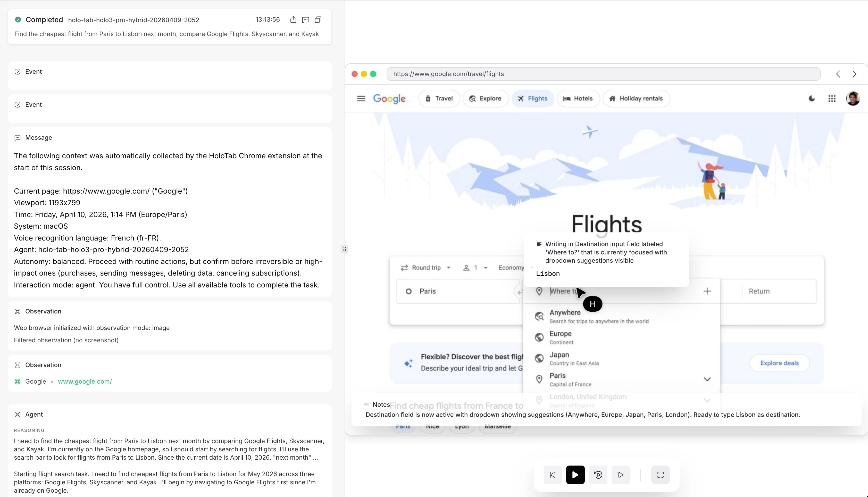Click the copy icon in session header
The image size is (868, 497).
(318, 20)
